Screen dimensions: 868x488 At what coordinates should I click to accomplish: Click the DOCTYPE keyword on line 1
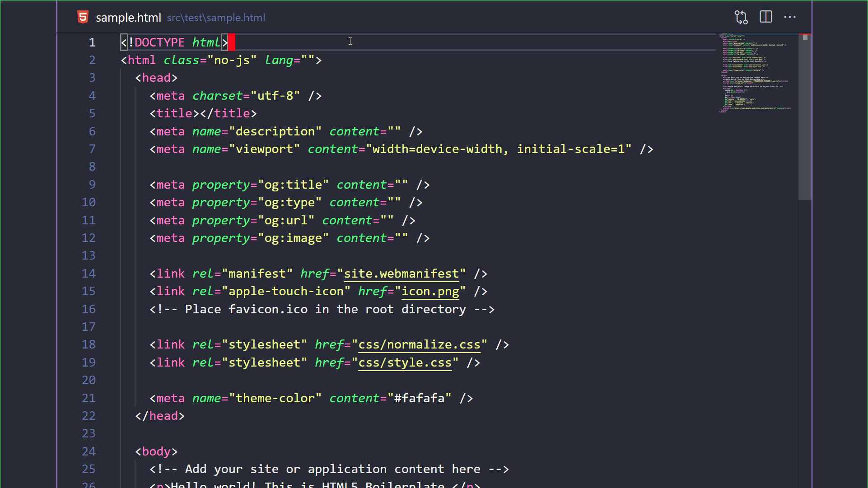pos(159,42)
